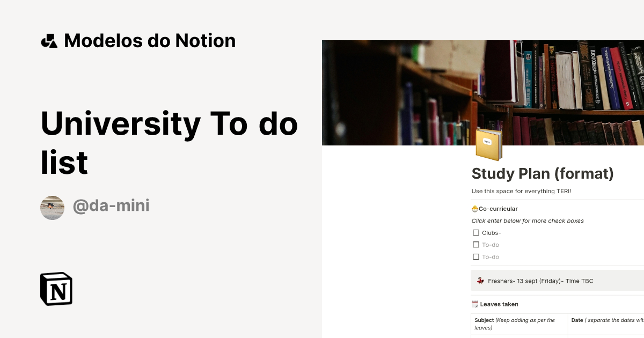The width and height of the screenshot is (644, 338).
Task: Click the dancer emoji in the Freshers callout
Action: [480, 280]
